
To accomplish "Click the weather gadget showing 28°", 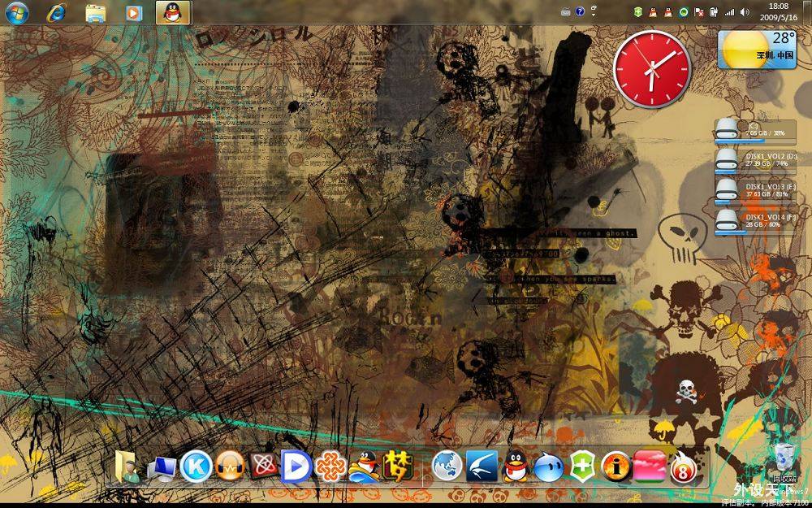I will click(755, 49).
